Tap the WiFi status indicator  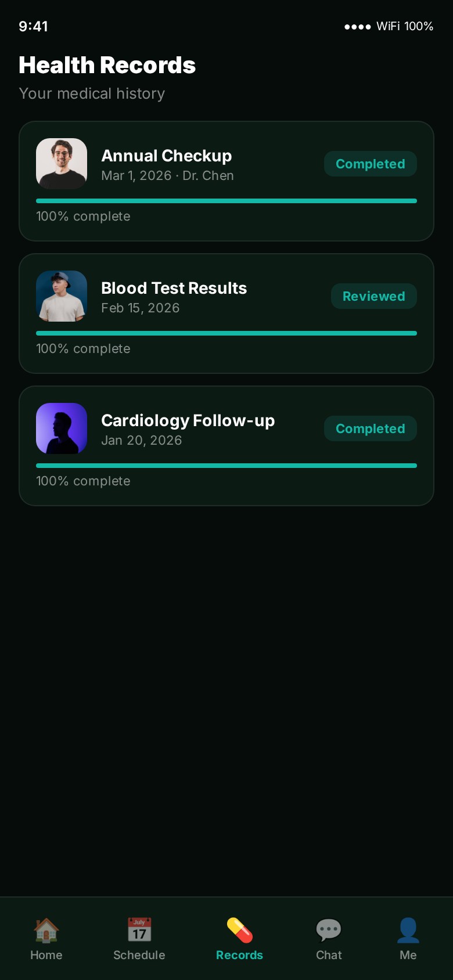pyautogui.click(x=388, y=26)
